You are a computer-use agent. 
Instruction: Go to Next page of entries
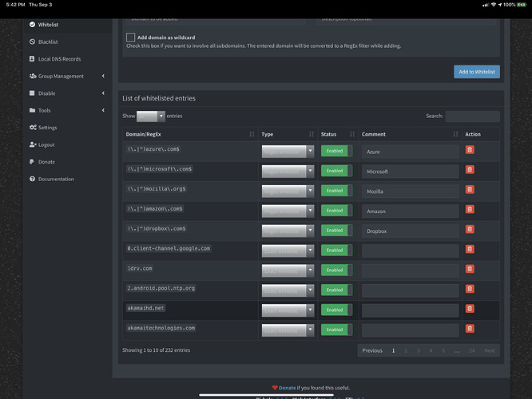[489, 350]
